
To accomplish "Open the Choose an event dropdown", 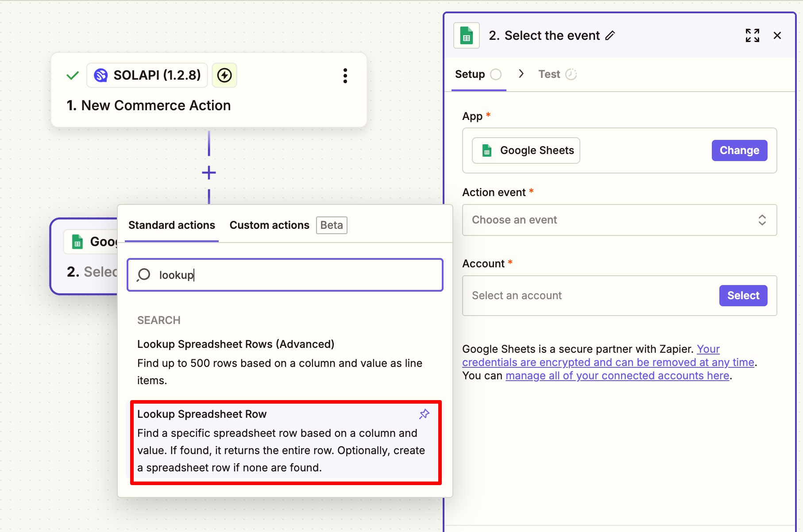I will click(619, 220).
